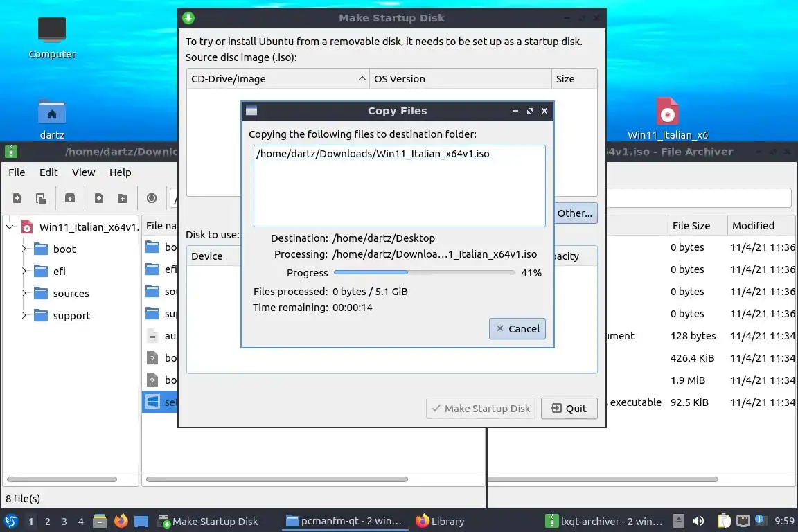The image size is (798, 532).
Task: Click the show desktop icon in taskbar
Action: (141, 521)
